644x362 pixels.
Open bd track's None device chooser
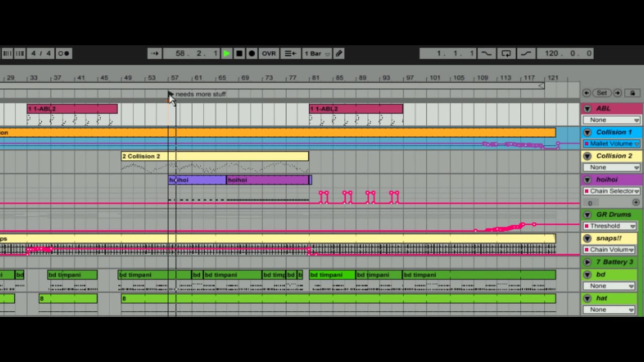pyautogui.click(x=609, y=286)
